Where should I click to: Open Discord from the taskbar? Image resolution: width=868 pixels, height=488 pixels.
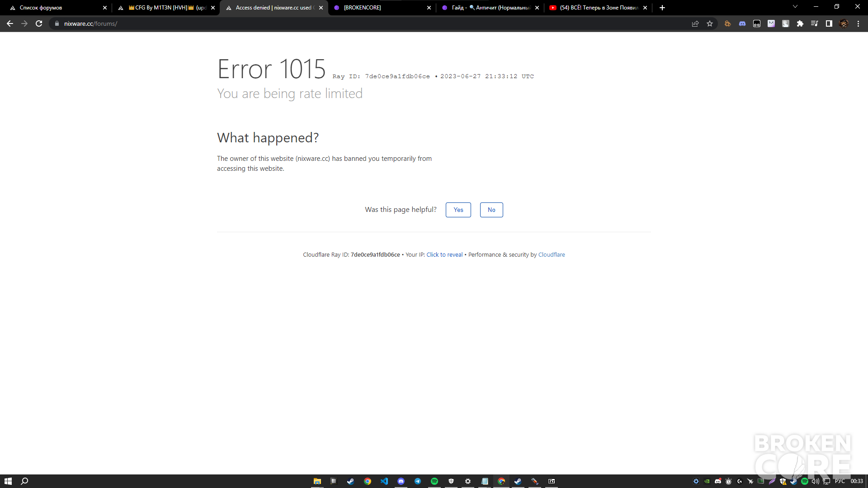(x=401, y=481)
